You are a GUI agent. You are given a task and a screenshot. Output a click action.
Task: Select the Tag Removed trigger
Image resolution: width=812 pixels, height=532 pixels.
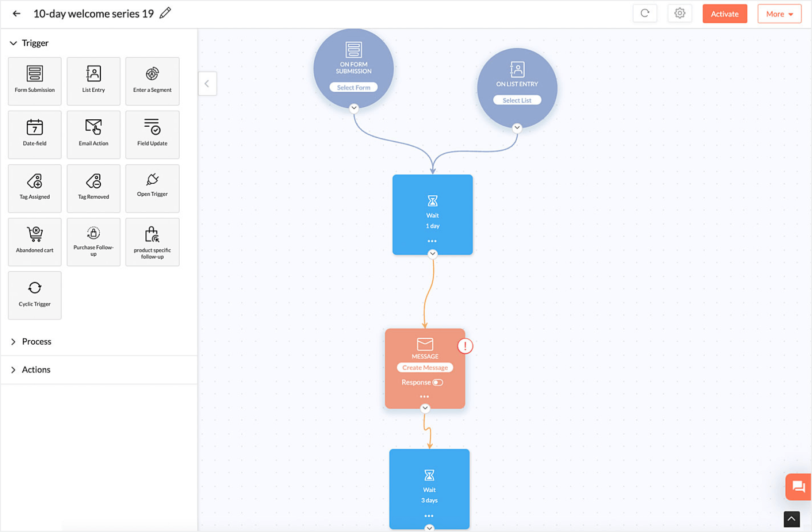pos(93,188)
